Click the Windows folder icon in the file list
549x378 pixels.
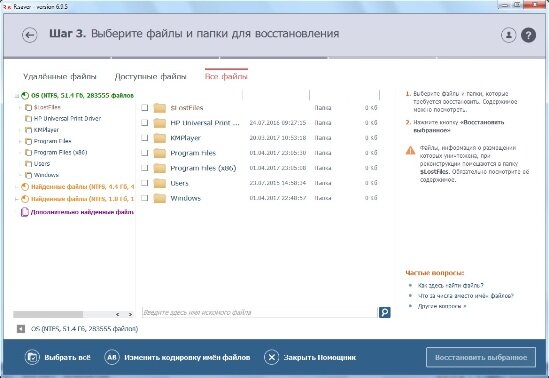tap(160, 198)
